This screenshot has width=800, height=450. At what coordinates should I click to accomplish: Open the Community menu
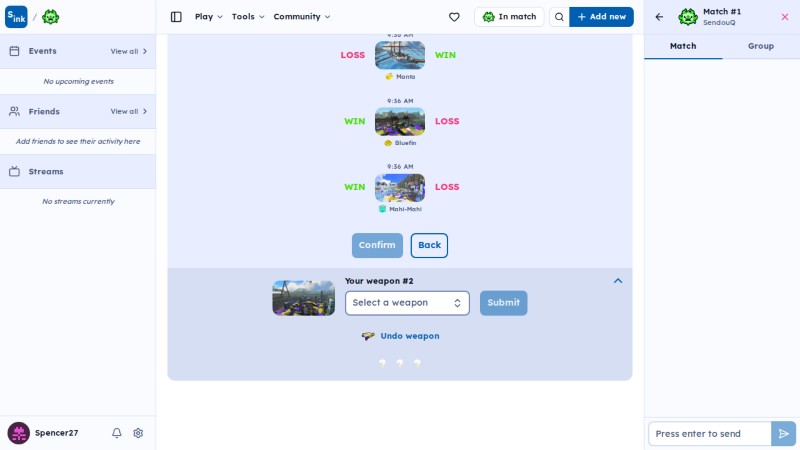coord(302,17)
